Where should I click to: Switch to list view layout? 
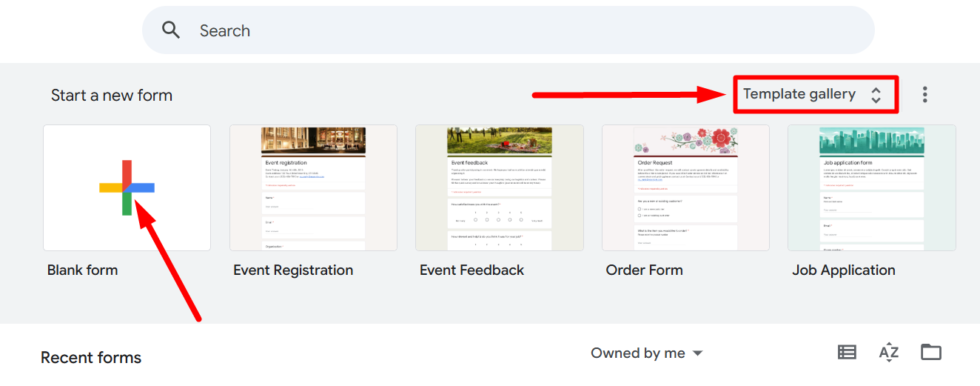tap(847, 353)
